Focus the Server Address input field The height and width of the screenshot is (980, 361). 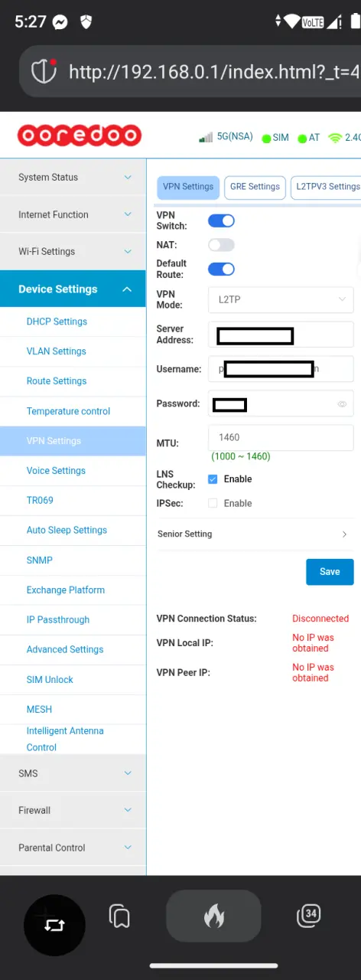[281, 335]
